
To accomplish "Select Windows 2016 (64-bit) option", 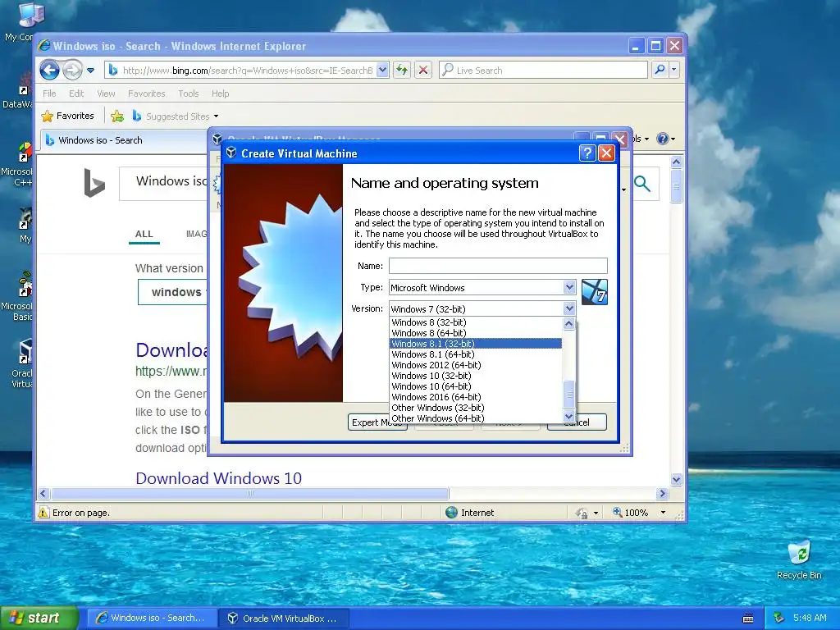I will coord(475,397).
